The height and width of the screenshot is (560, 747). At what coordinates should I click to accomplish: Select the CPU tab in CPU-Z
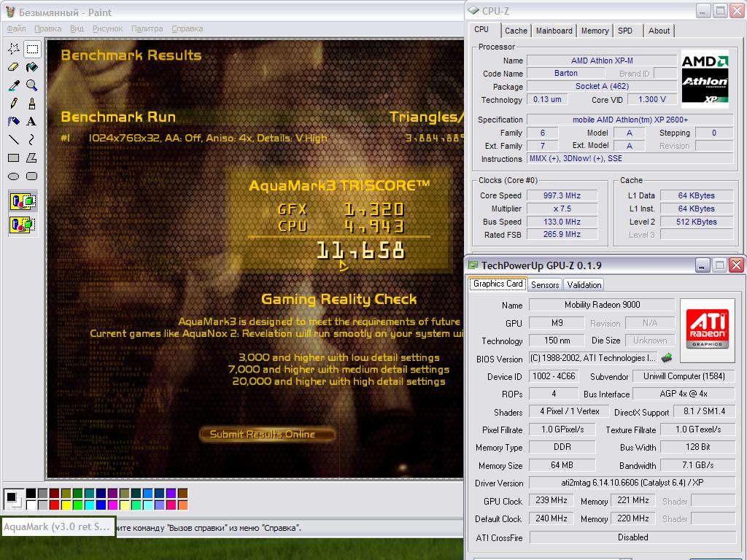(481, 29)
